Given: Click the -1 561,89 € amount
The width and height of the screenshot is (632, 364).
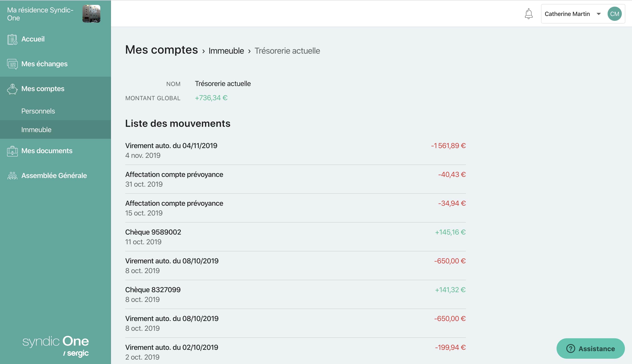Looking at the screenshot, I should (x=448, y=146).
